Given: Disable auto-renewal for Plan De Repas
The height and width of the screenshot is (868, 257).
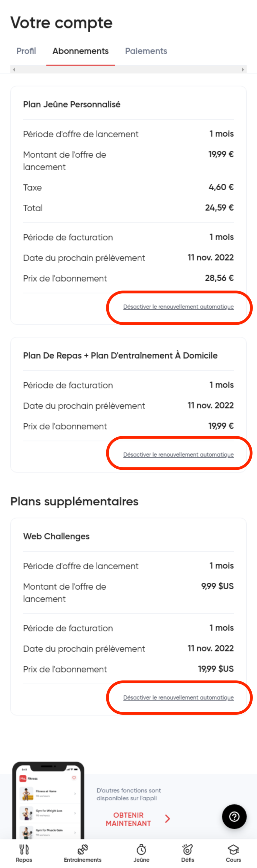Looking at the screenshot, I should pos(178,455).
